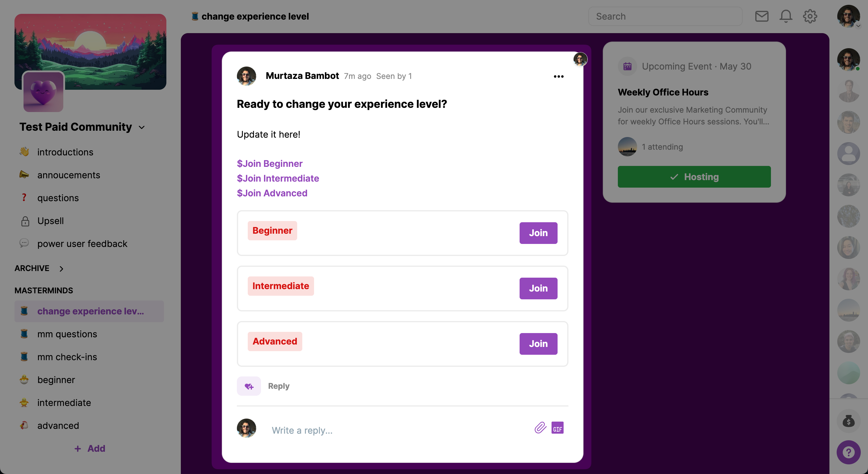Expand the ARCHIVE section

click(61, 269)
